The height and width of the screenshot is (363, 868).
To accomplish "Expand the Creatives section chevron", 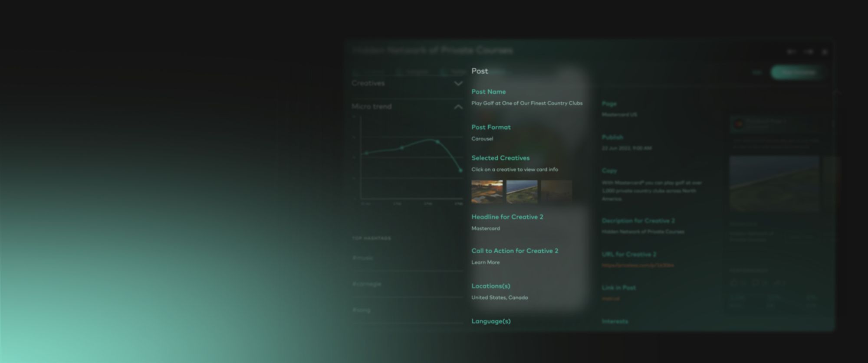I will pos(458,83).
